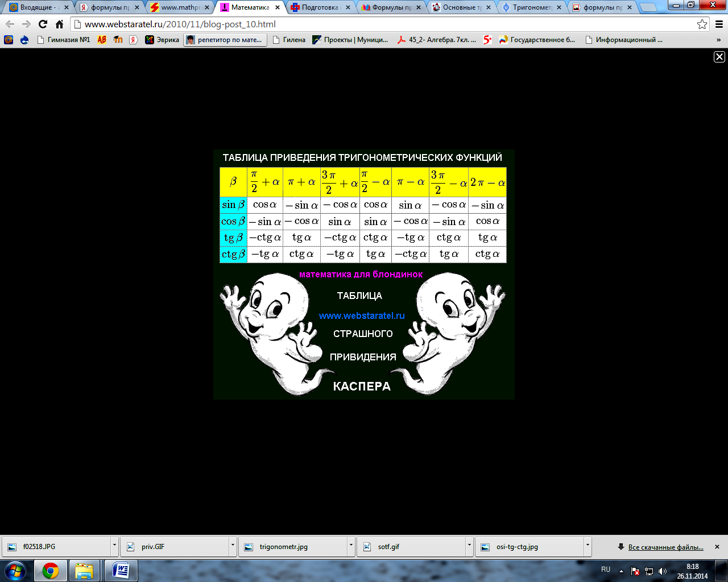Expand the dropdown arrow for sotf.gif

[x=469, y=547]
